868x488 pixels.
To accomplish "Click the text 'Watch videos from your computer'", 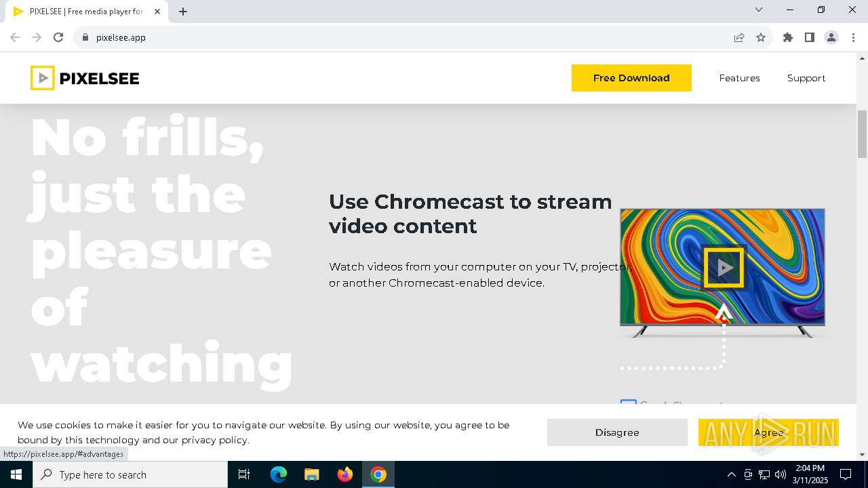I will click(412, 266).
